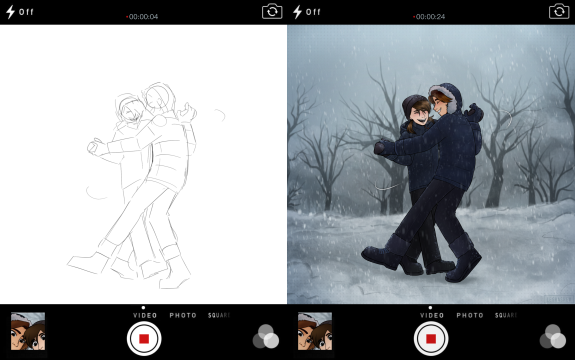Viewport: 575px width, 360px height.
Task: Flip camera using left switch-camera icon
Action: (272, 12)
